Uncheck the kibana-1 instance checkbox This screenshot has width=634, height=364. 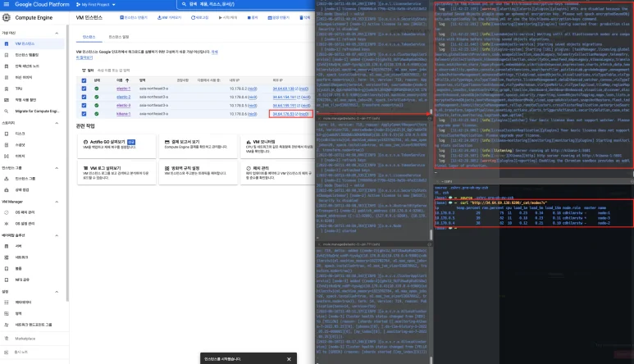[84, 113]
